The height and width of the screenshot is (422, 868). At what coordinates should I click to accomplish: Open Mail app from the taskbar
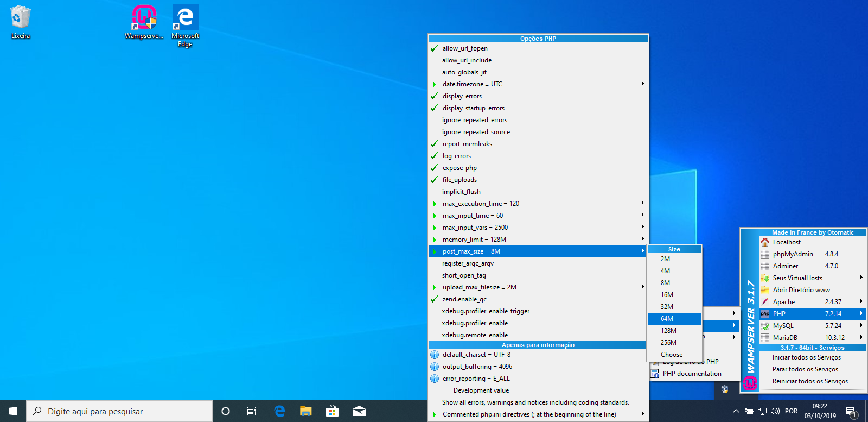[359, 411]
